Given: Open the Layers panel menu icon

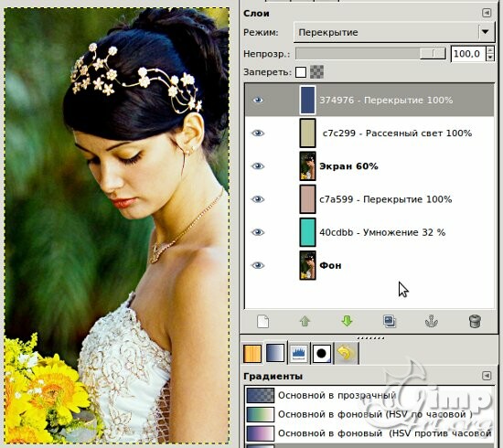Looking at the screenshot, I should 487,13.
